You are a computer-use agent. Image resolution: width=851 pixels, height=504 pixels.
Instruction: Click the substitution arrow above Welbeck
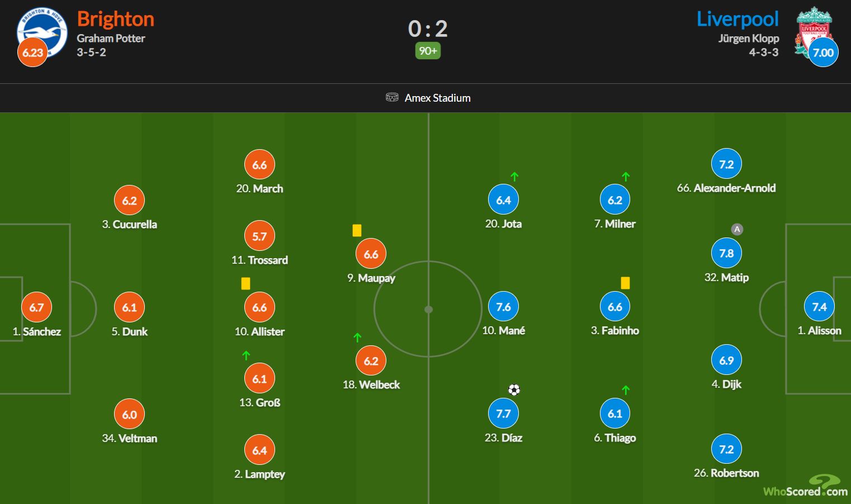click(x=357, y=337)
